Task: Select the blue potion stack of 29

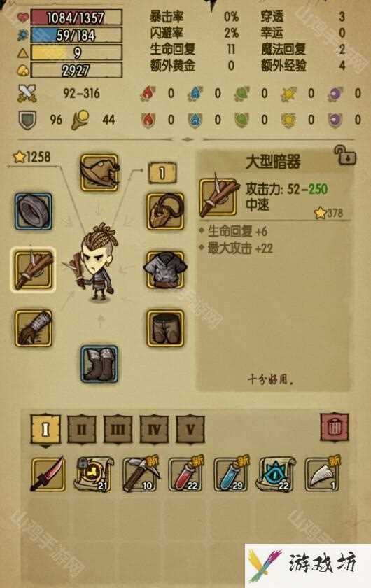Action: 232,474
